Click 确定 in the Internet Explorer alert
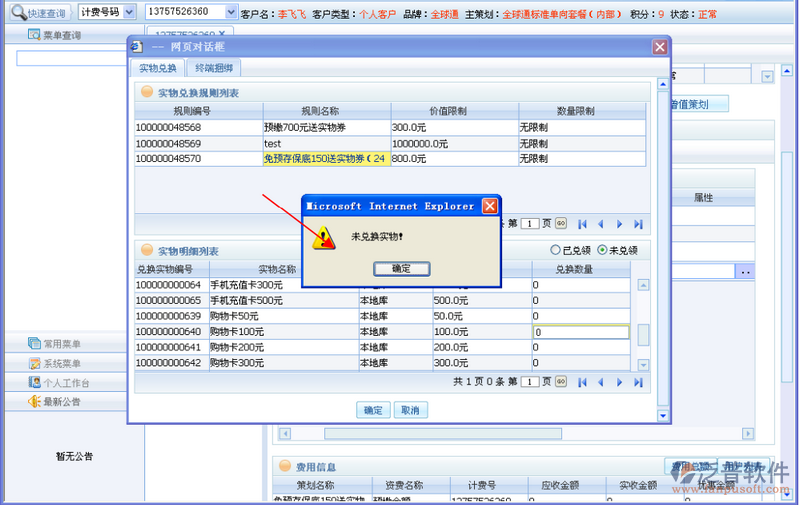 coord(402,269)
